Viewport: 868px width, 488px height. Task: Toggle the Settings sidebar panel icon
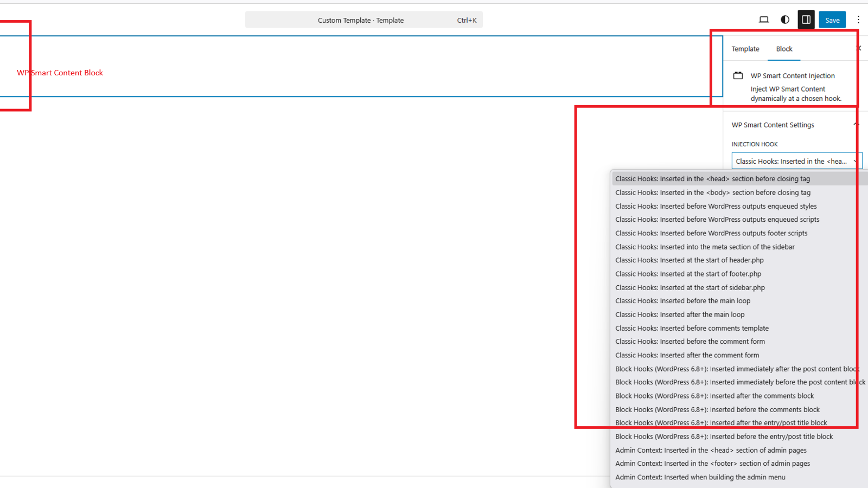tap(806, 20)
